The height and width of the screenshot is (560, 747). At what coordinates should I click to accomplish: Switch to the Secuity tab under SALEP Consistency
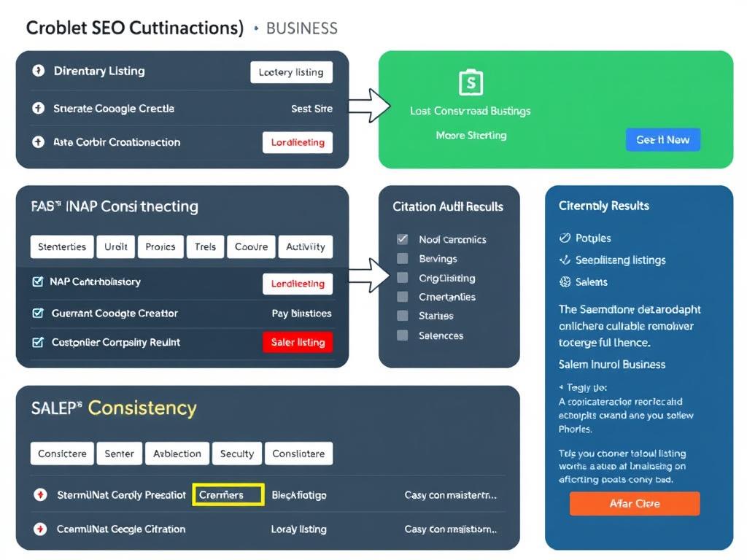236,453
